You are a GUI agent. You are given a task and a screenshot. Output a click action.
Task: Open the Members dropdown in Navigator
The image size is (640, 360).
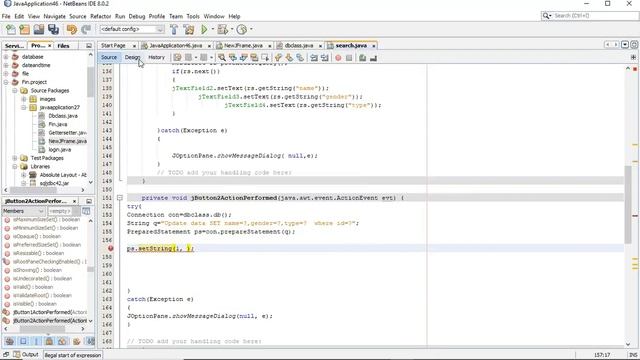tap(23, 211)
